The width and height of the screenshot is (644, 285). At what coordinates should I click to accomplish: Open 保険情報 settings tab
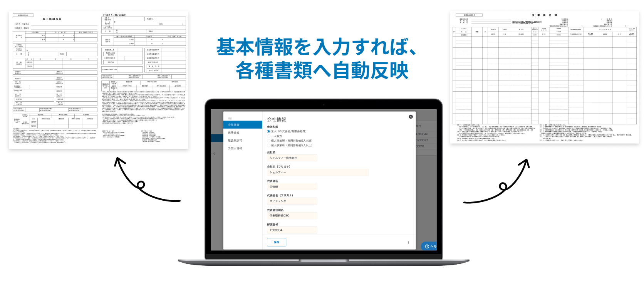(x=243, y=132)
